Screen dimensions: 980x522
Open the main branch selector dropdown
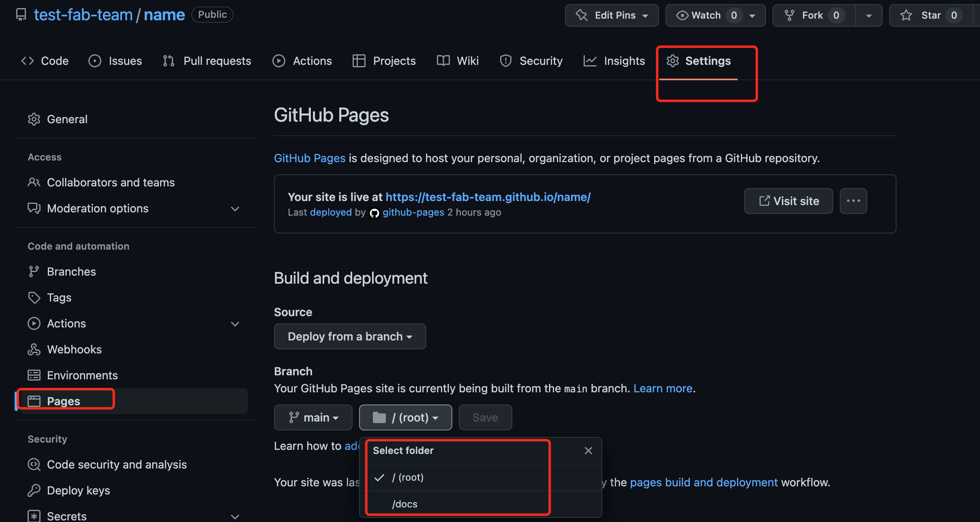pos(313,417)
